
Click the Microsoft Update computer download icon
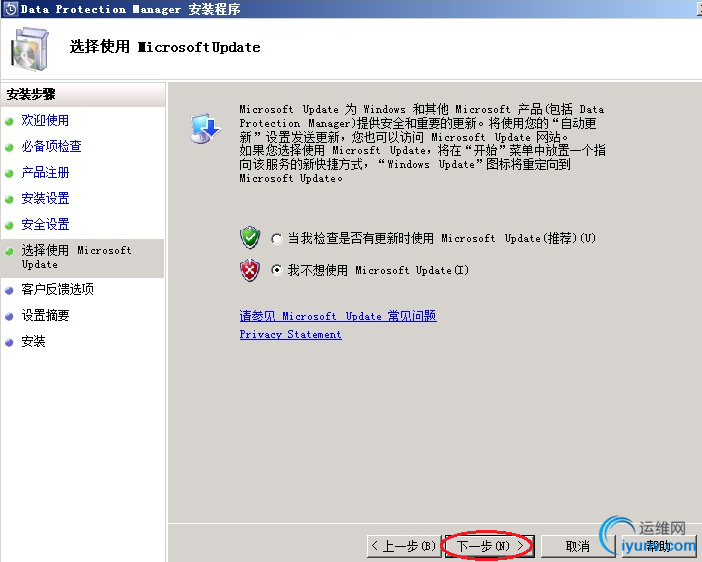205,128
